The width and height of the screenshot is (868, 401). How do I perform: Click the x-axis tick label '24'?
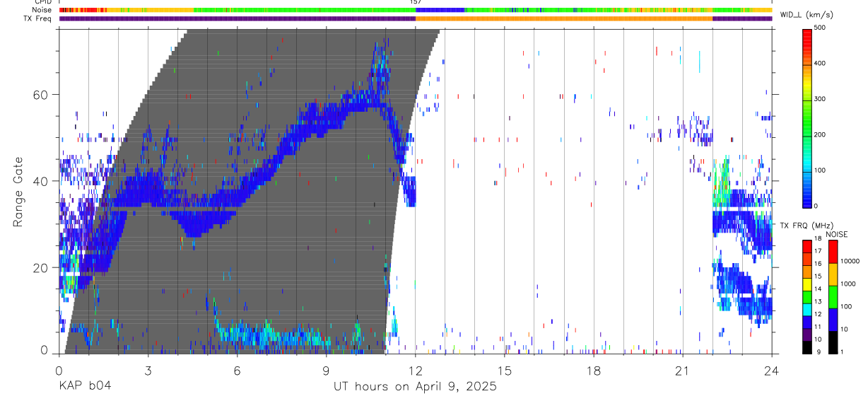(772, 370)
